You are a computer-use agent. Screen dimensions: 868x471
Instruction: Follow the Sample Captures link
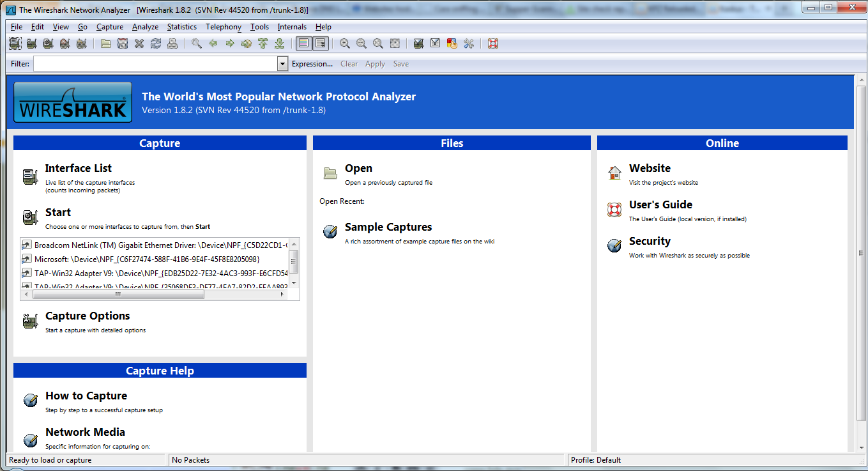pos(388,227)
